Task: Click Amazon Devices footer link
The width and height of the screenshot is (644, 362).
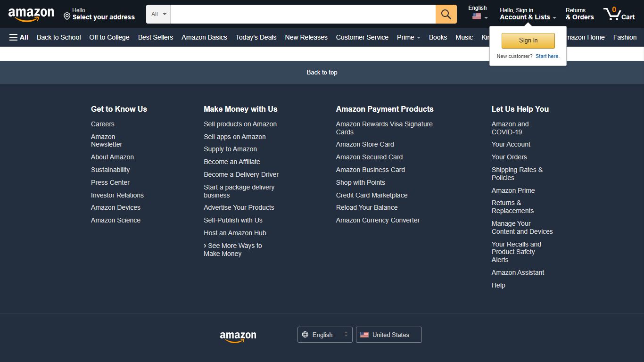Action: tap(116, 207)
